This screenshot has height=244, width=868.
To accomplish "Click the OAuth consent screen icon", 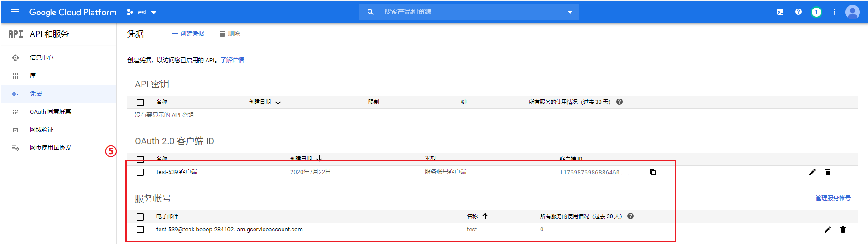I will click(x=15, y=112).
